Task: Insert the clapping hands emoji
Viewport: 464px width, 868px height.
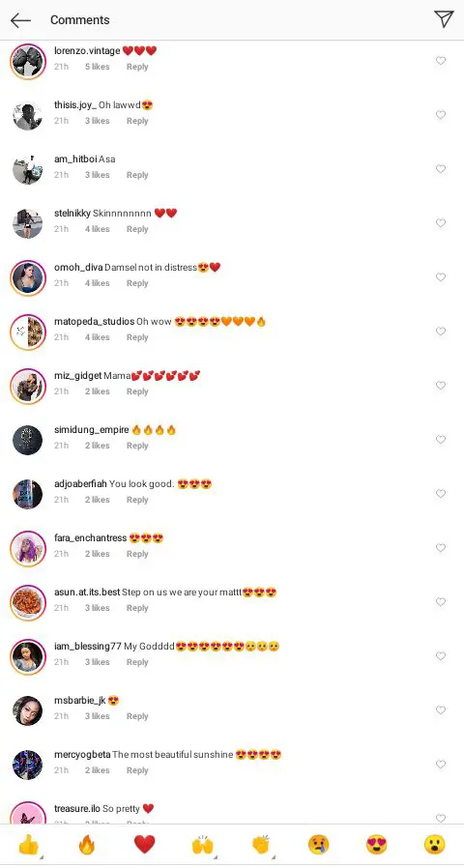Action: [261, 845]
